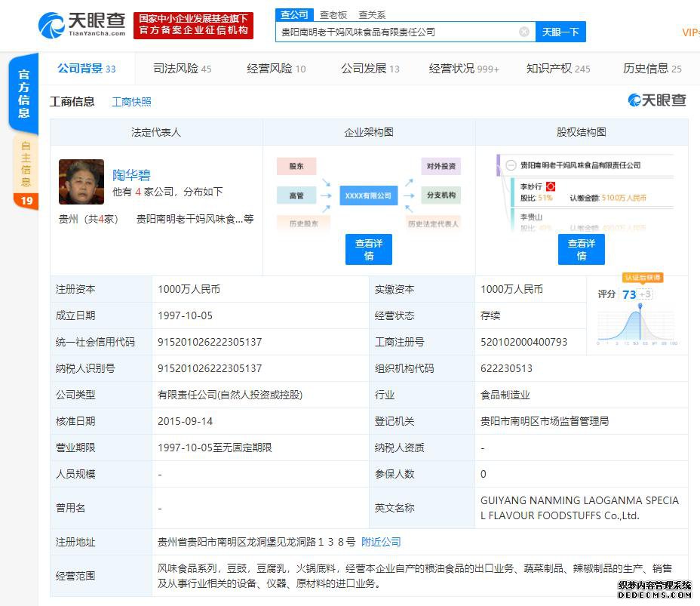View details of the 股权结构图
This screenshot has height=606, width=700.
[582, 249]
